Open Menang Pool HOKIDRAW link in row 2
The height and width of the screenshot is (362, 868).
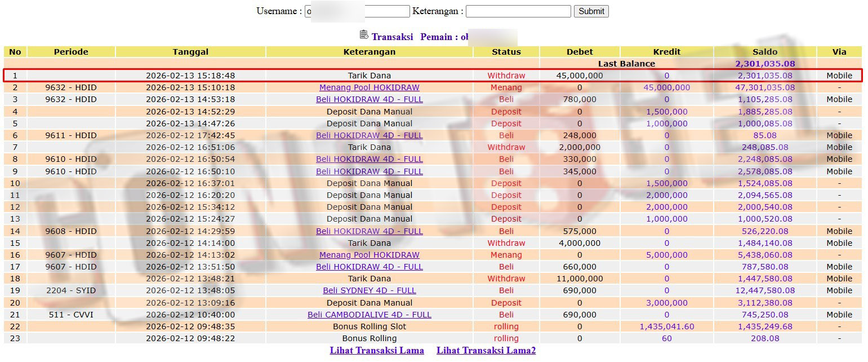pos(369,87)
